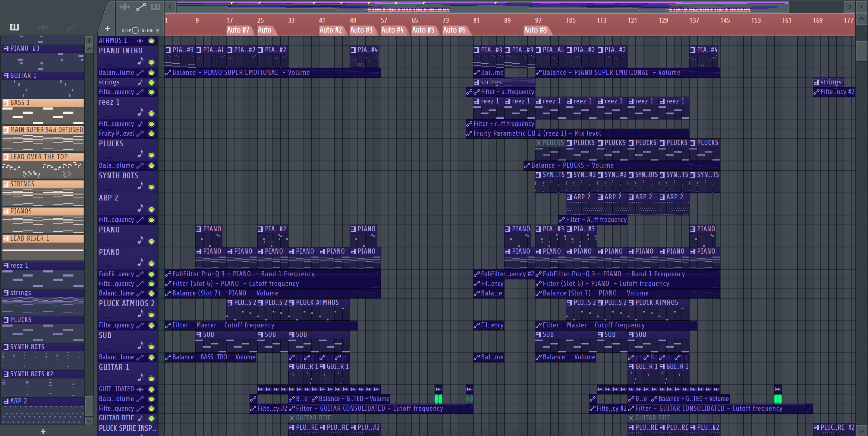Screen dimensions: 868x436
Task: Click the song overview strip above the timeline
Action: pyautogui.click(x=482, y=7)
